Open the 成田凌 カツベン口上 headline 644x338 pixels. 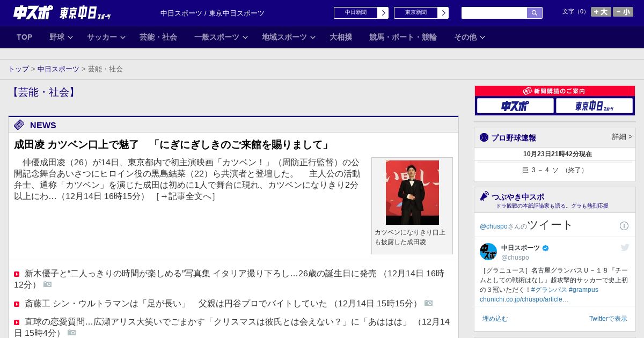[x=172, y=145]
